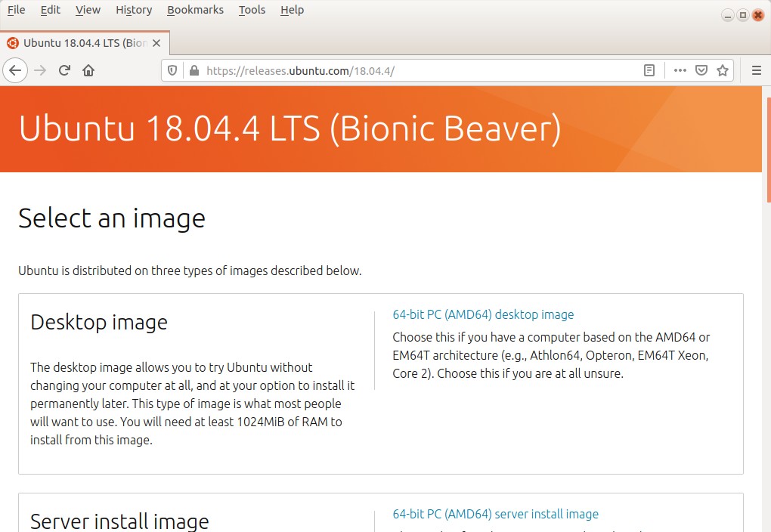
Task: Open the File menu
Action: (16, 10)
